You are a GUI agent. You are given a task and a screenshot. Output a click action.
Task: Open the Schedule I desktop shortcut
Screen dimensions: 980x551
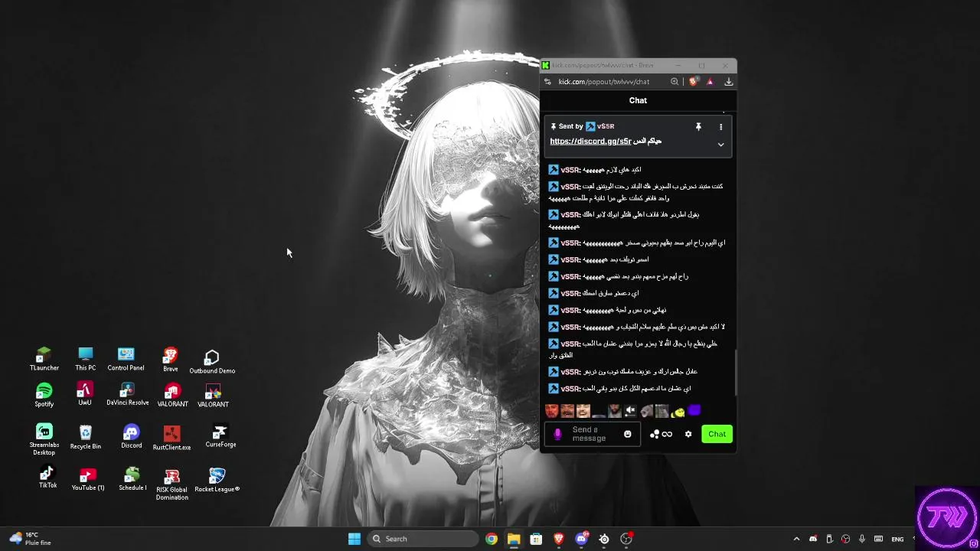coord(132,479)
